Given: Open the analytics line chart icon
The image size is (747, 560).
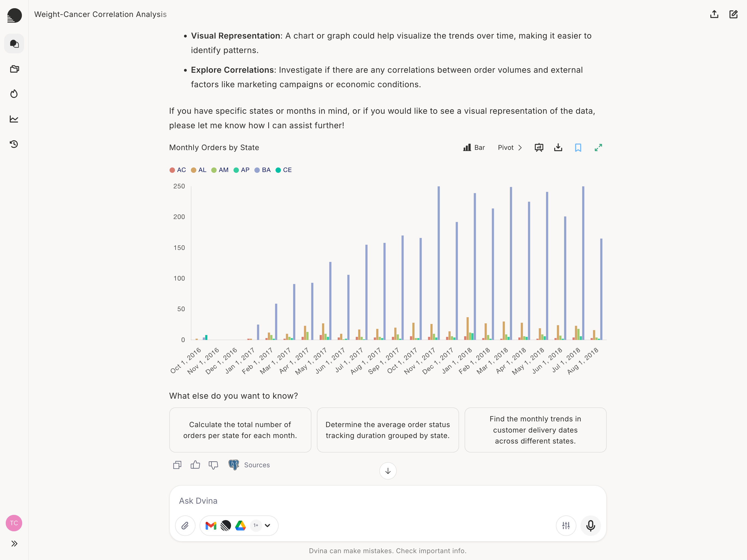Looking at the screenshot, I should point(14,119).
